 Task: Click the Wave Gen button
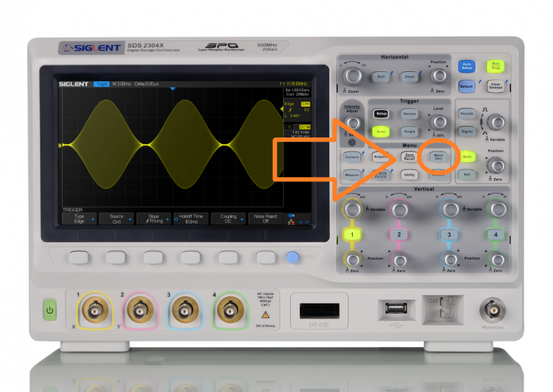pos(438,155)
